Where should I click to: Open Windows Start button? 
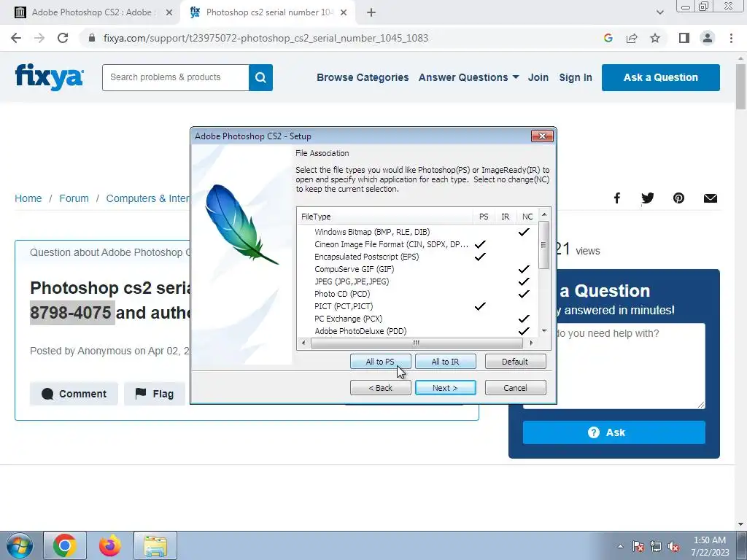point(20,545)
